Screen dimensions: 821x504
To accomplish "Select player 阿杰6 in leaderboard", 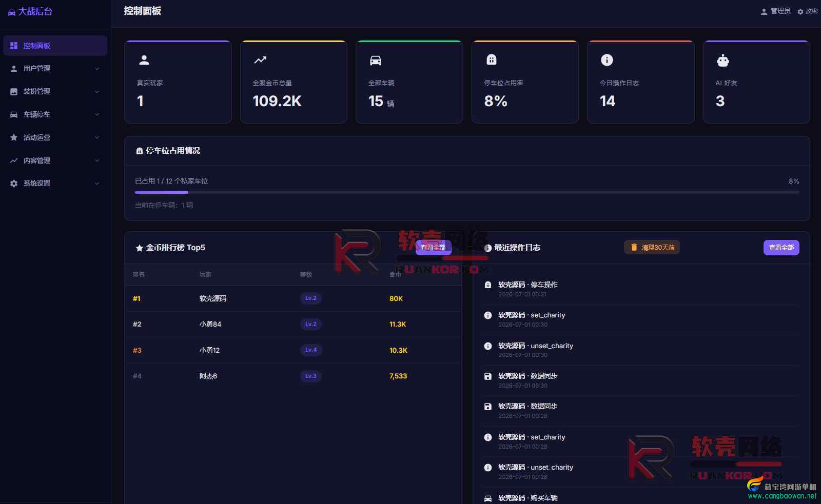I will click(208, 376).
